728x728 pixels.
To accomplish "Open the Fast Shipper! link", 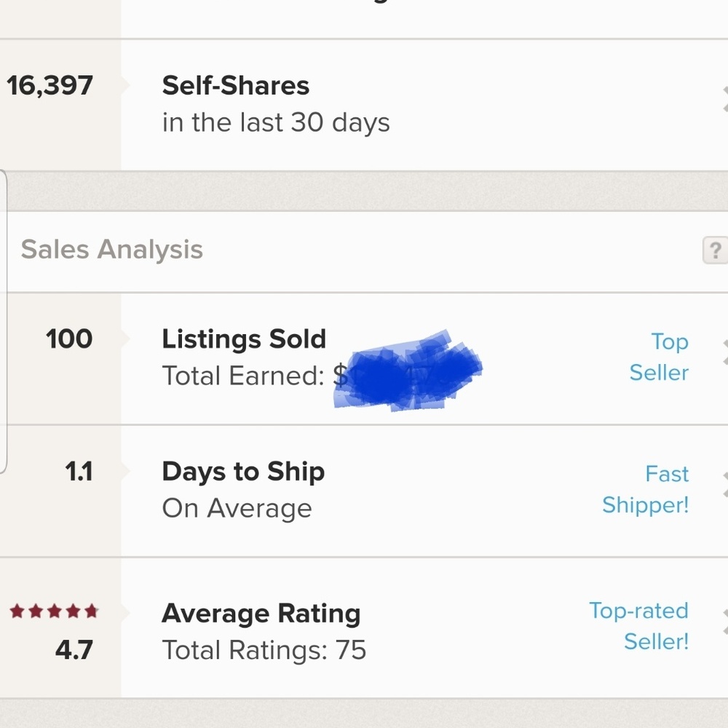I will pos(646,489).
